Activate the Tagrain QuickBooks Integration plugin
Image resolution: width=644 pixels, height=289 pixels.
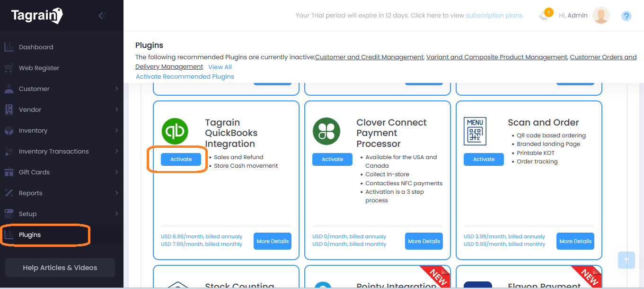(x=181, y=159)
